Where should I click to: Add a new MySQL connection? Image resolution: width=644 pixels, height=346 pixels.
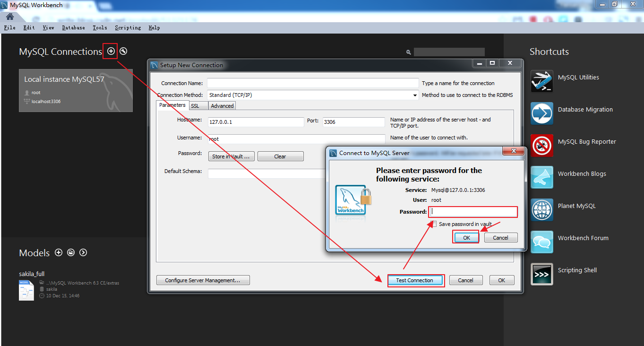click(111, 51)
